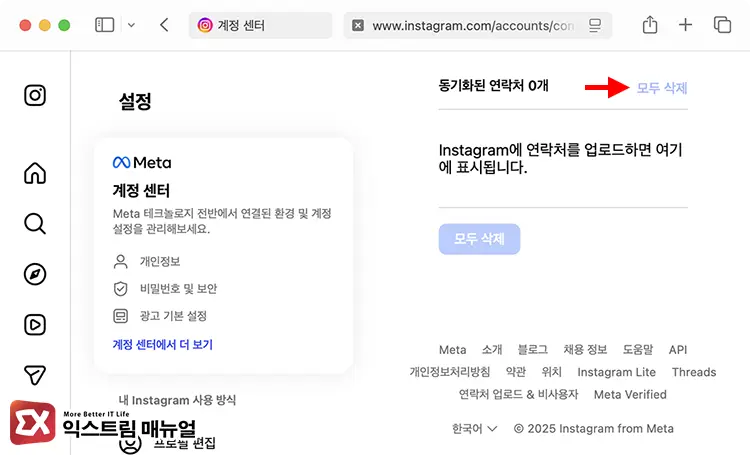
Task: Click the Meta logo in account card
Action: [142, 163]
